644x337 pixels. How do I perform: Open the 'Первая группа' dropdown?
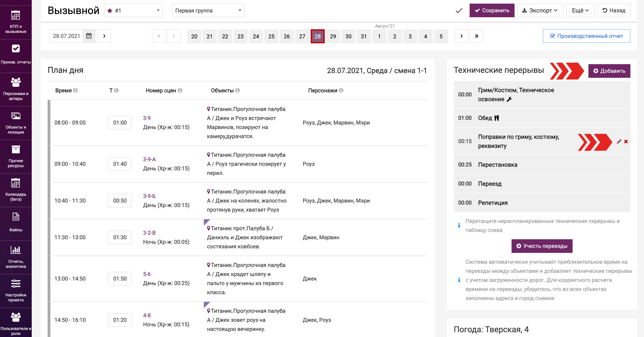coord(208,10)
